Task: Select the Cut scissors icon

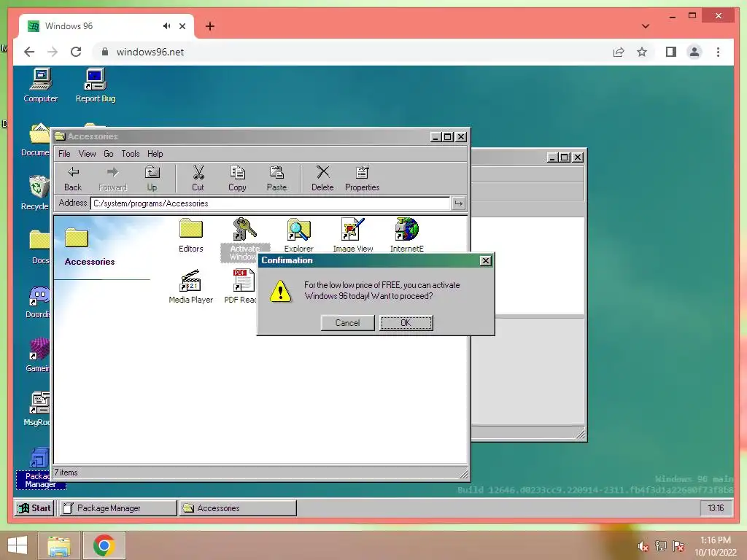Action: pyautogui.click(x=198, y=179)
